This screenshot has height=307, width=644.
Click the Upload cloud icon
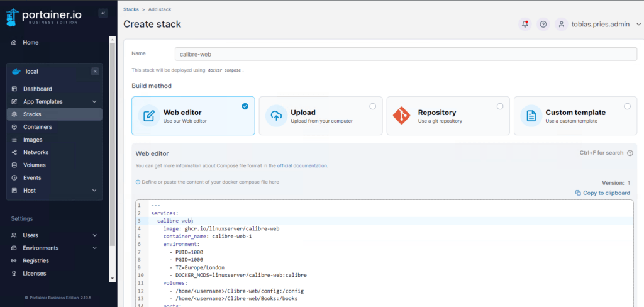[x=277, y=116]
